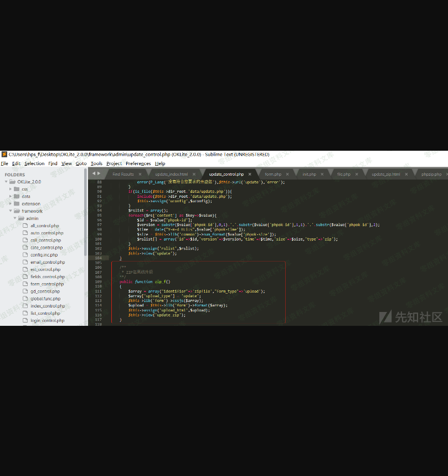
Task: Open the Preferences menu
Action: click(x=138, y=163)
